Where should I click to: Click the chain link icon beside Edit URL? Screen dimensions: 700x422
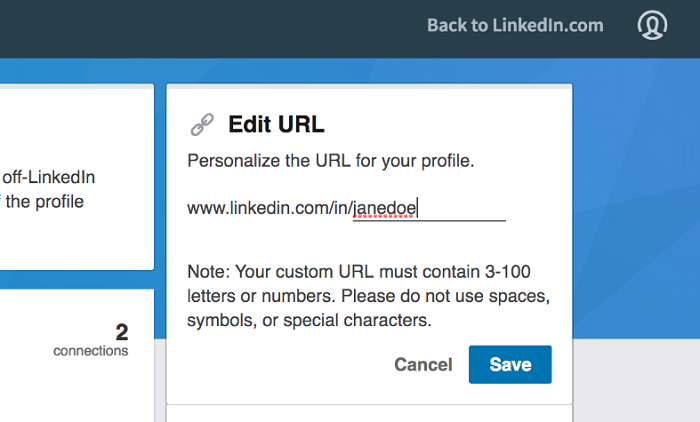(202, 124)
